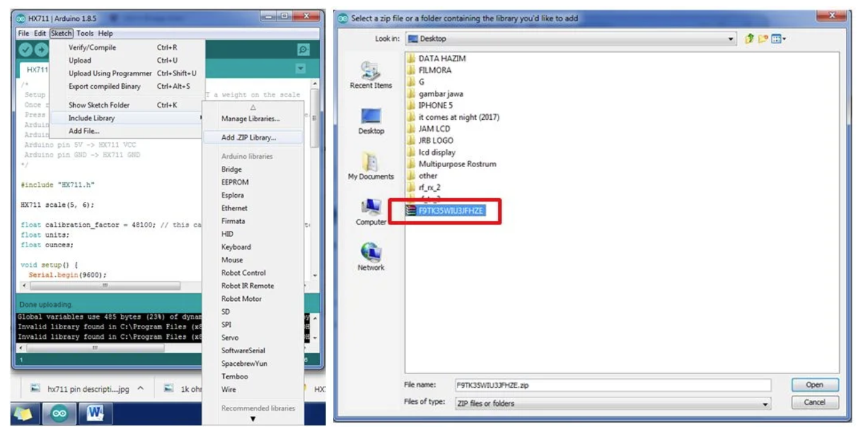
Task: Click the Create New Folder icon
Action: (763, 39)
